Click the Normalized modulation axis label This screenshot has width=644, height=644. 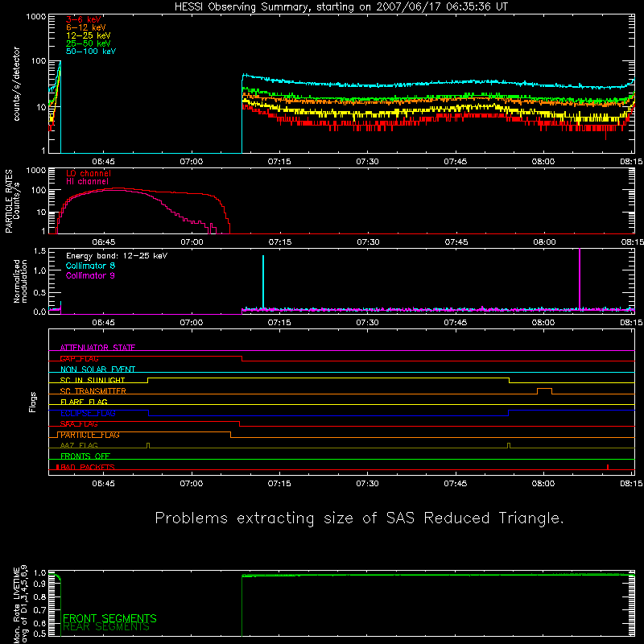coord(21,281)
